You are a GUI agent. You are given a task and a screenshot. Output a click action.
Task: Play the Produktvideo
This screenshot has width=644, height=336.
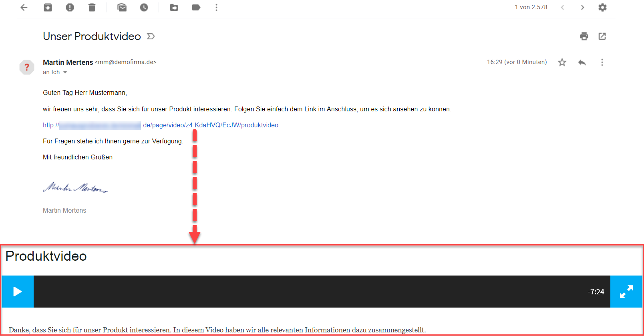coord(17,292)
